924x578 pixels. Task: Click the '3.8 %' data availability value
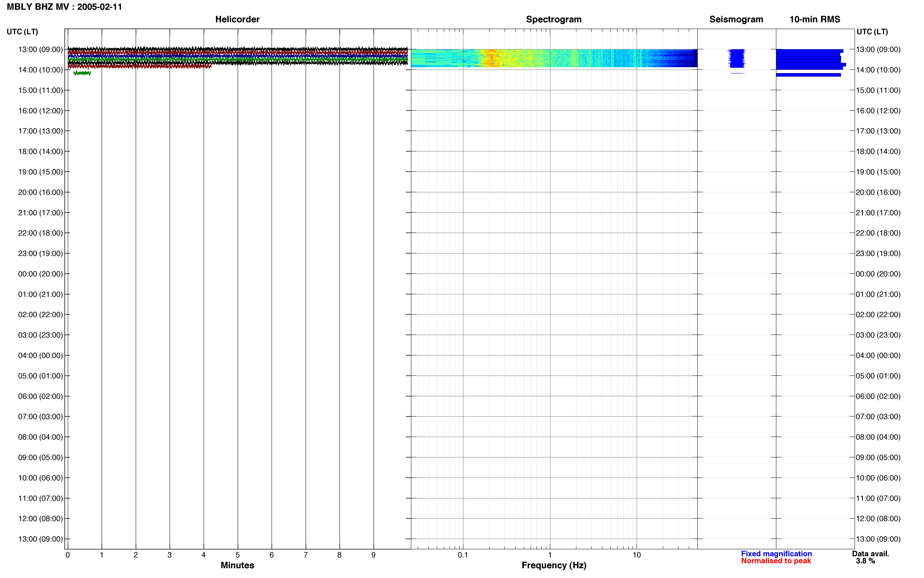pyautogui.click(x=865, y=561)
